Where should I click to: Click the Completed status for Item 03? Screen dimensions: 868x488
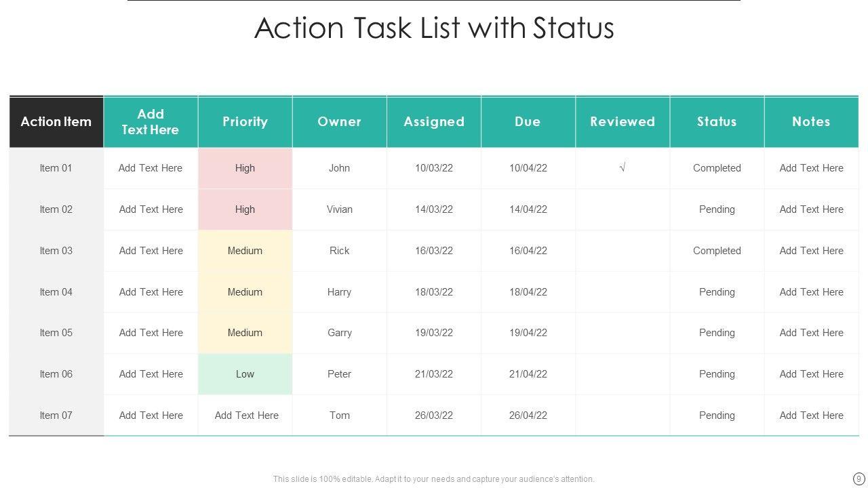717,251
